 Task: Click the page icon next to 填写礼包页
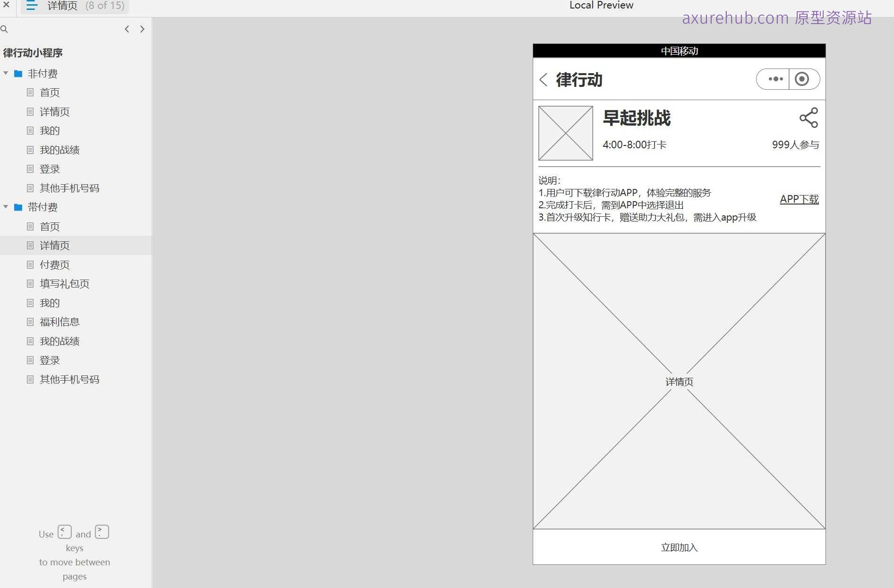tap(30, 284)
